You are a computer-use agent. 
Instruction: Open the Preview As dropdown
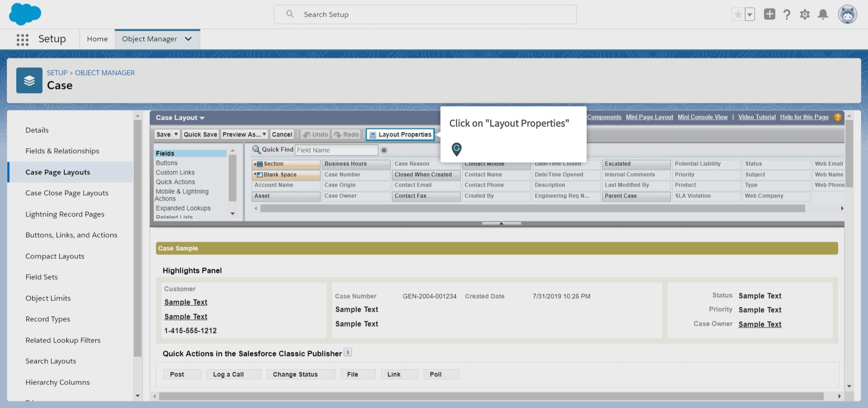[x=245, y=134]
